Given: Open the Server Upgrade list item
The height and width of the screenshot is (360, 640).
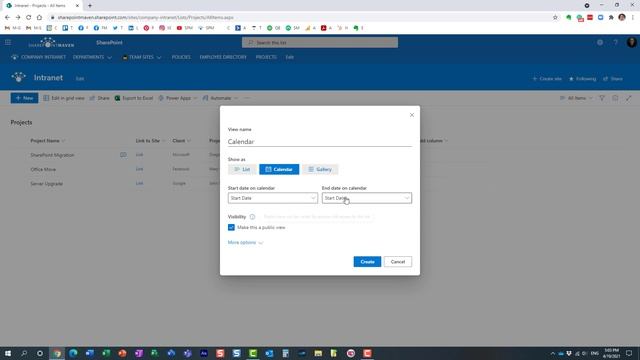Looking at the screenshot, I should 47,184.
